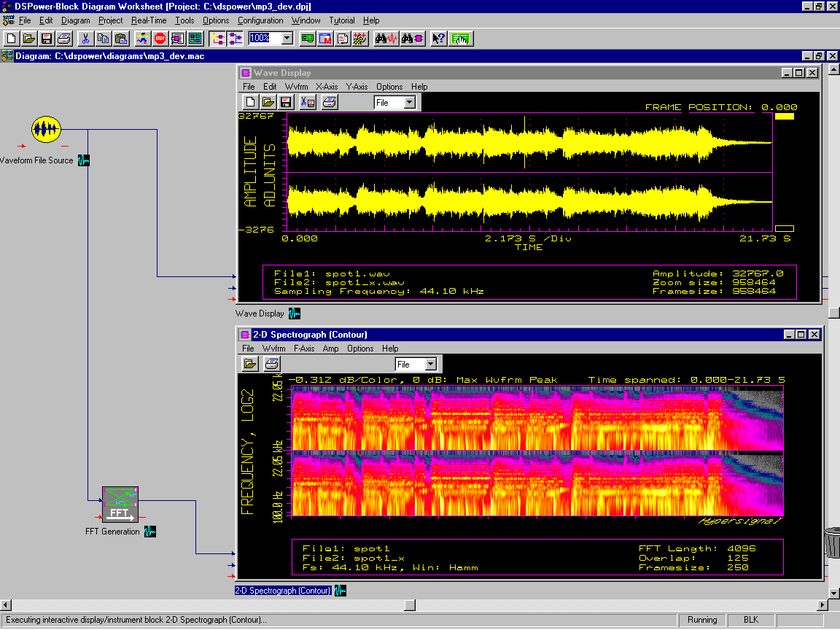
Task: Activate the context help pointer icon
Action: (x=439, y=39)
